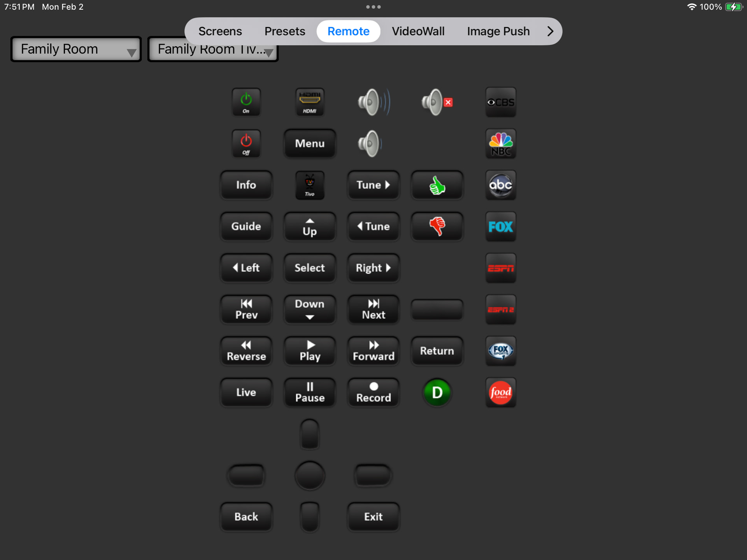This screenshot has height=560, width=747.
Task: Switch to the NBC channel icon
Action: tap(500, 143)
